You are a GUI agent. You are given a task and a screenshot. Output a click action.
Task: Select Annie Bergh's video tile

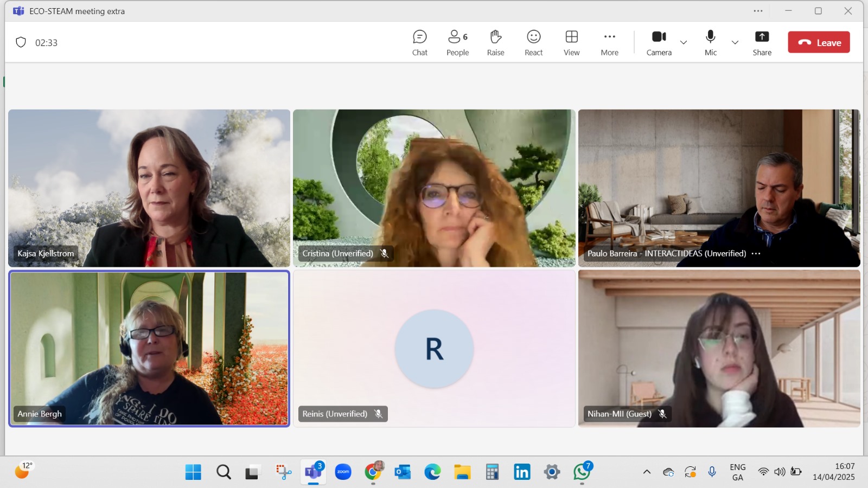click(149, 348)
